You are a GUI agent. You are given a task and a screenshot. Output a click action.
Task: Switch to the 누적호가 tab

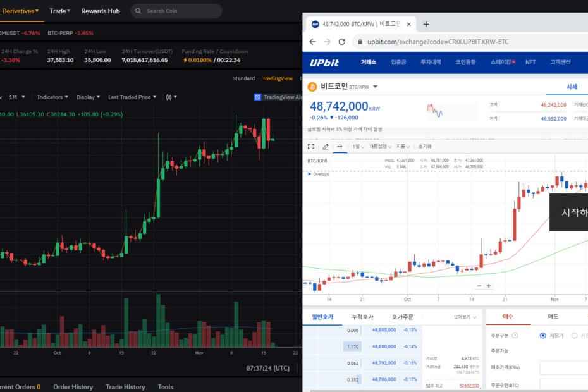[362, 317]
